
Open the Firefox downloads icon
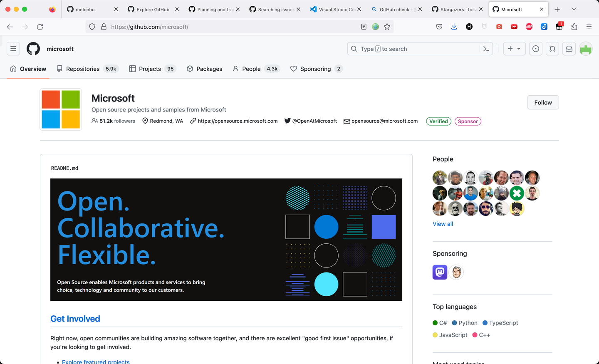pyautogui.click(x=454, y=27)
